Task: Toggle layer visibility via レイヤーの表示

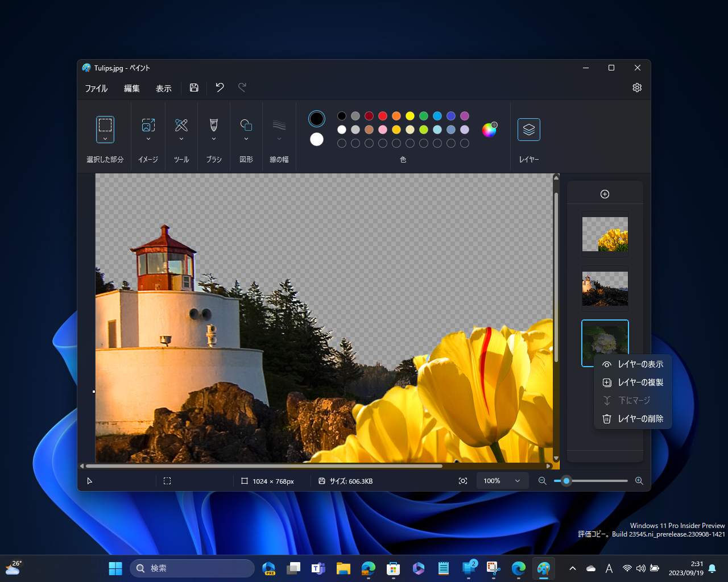Action: coord(632,364)
